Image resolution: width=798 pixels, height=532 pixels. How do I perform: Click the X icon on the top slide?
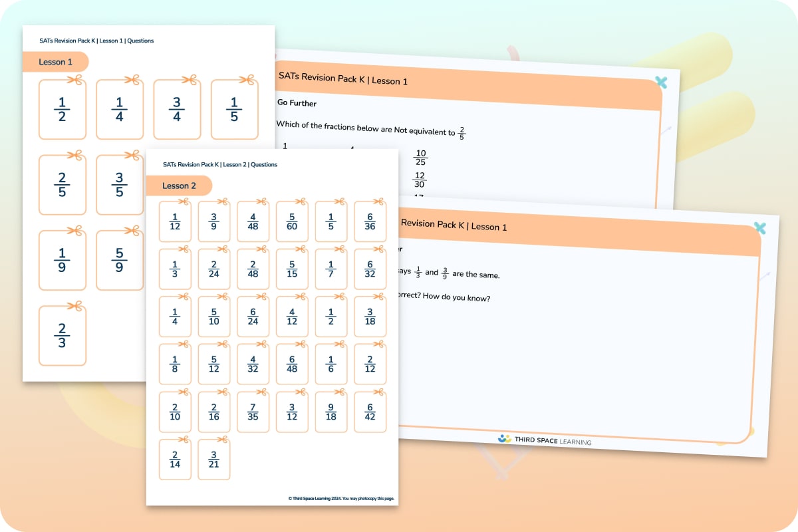coord(661,82)
